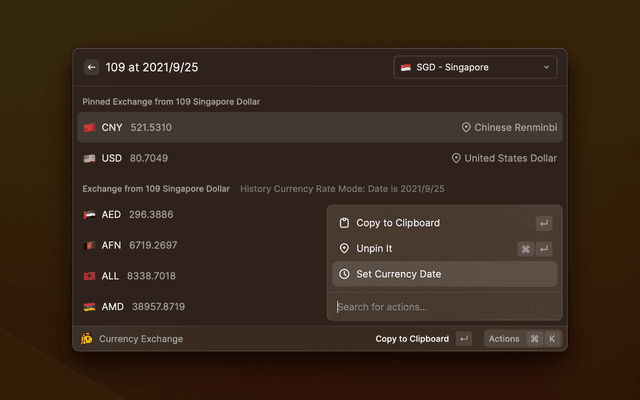640x400 pixels.
Task: Focus the Search for actions field
Action: [x=440, y=307]
